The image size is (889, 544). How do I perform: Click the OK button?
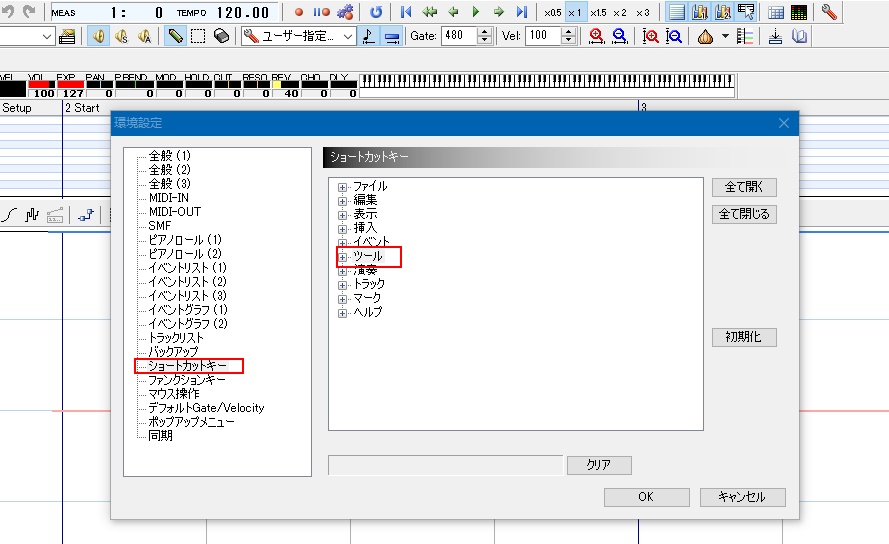pyautogui.click(x=646, y=497)
